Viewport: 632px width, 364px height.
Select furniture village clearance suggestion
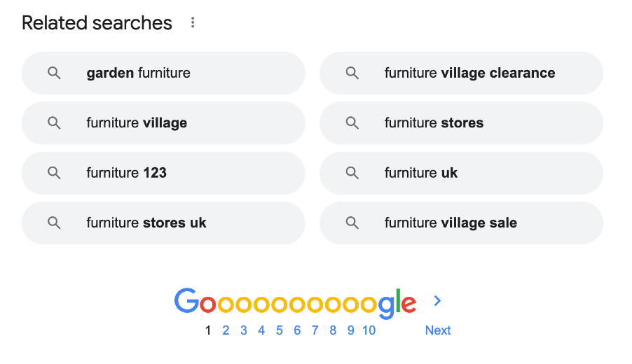pyautogui.click(x=462, y=73)
